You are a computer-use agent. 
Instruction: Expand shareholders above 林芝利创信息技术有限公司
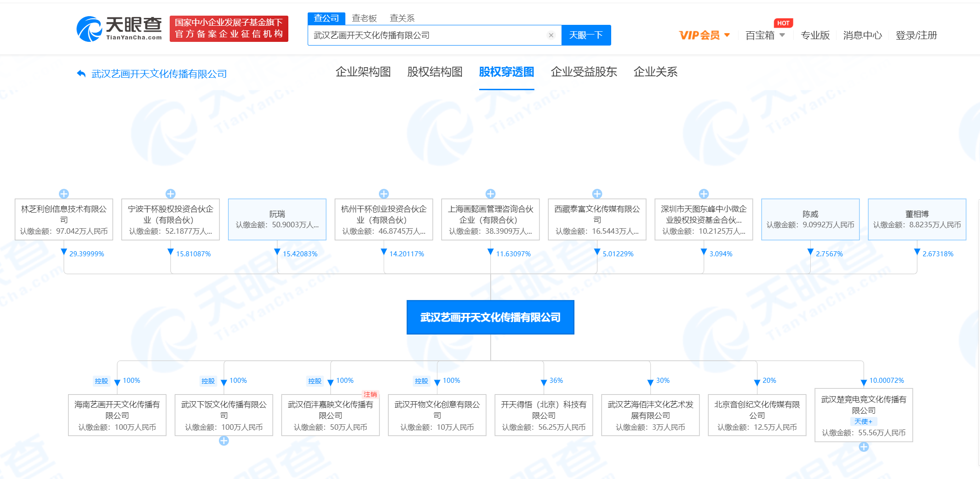(64, 194)
